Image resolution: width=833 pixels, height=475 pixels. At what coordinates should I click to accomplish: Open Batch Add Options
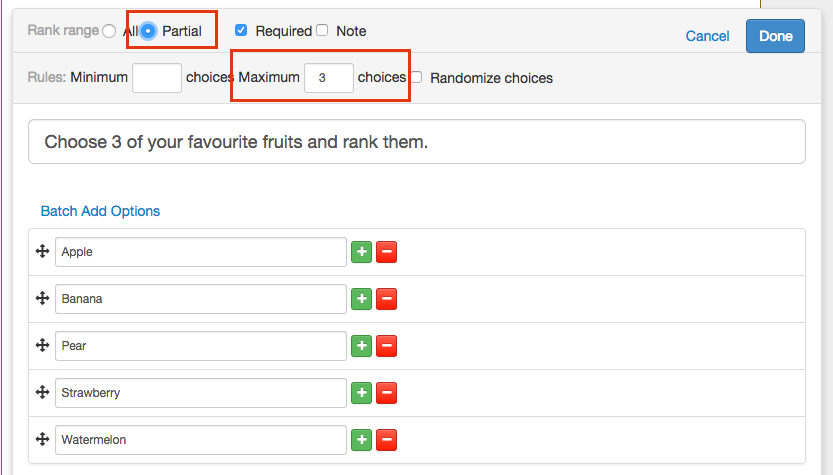point(100,211)
